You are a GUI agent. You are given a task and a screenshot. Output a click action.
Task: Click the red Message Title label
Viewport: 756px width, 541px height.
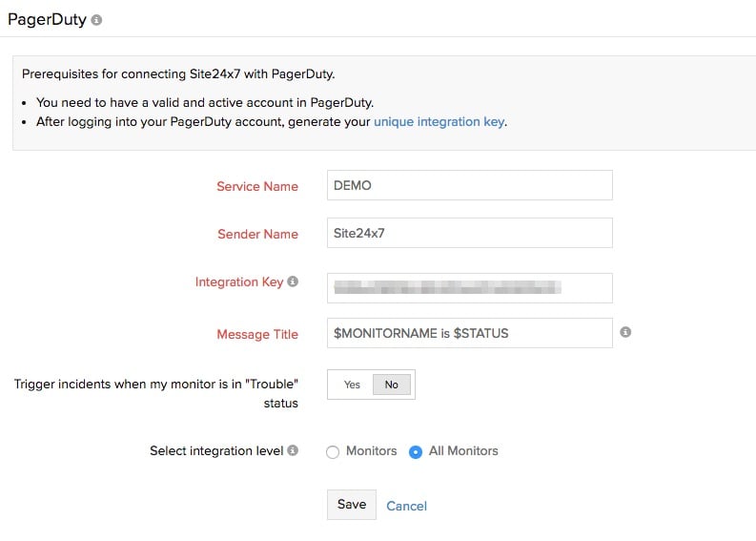coord(257,334)
